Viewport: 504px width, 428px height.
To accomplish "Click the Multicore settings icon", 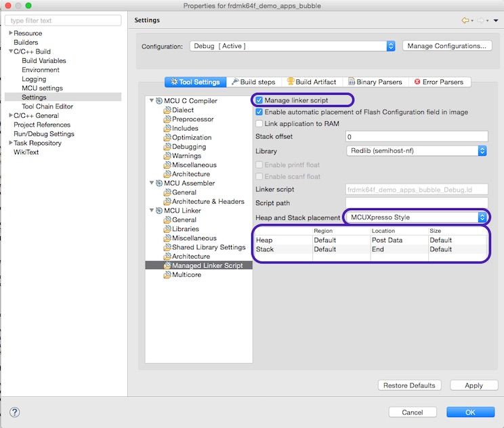I will [x=167, y=275].
